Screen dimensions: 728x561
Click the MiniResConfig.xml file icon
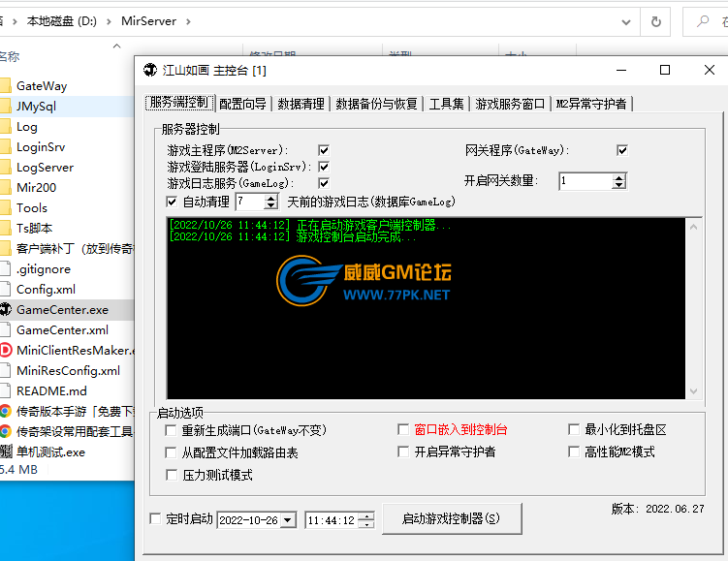(x=5, y=370)
